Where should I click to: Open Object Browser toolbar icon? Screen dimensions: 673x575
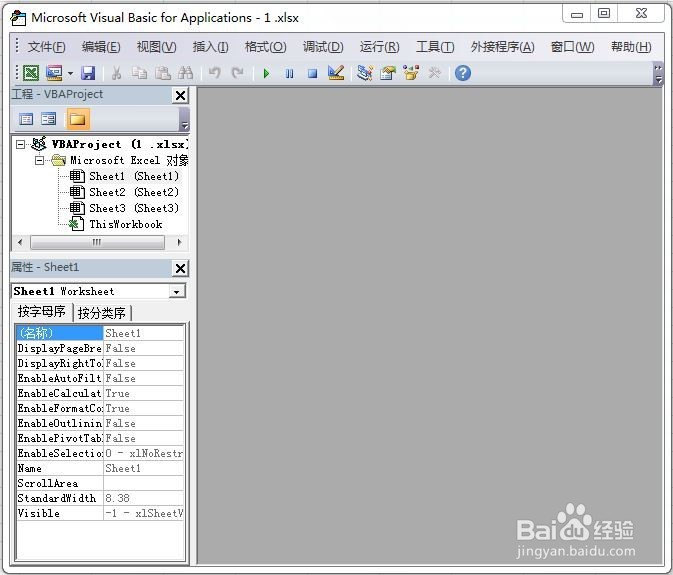pos(411,73)
